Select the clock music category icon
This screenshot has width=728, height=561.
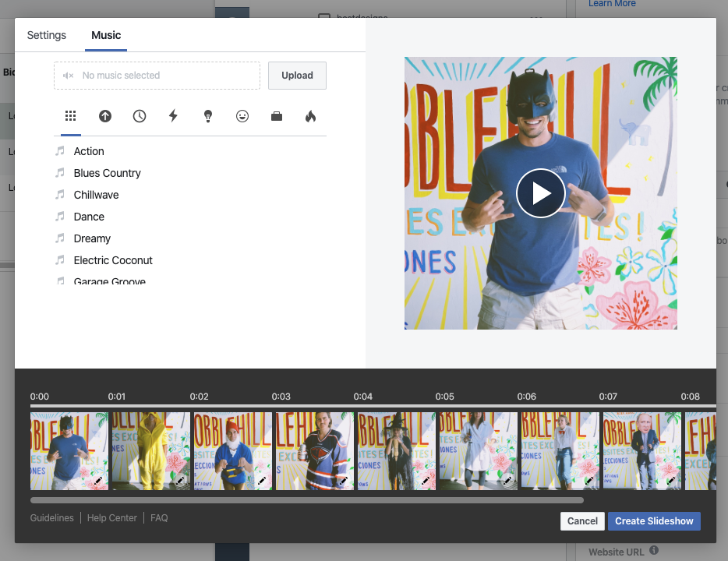140,116
